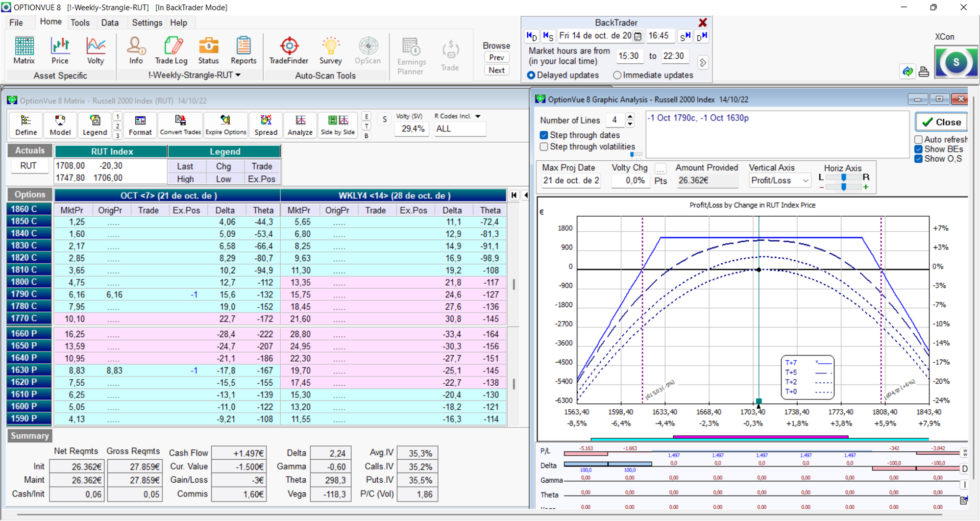This screenshot has width=980, height=521.
Task: Jump to first expiration column arrow
Action: tap(514, 195)
